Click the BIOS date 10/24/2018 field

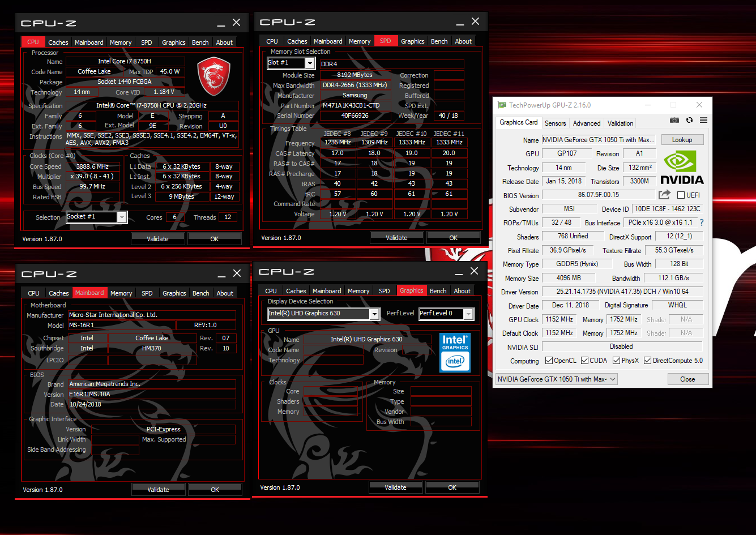[152, 405]
